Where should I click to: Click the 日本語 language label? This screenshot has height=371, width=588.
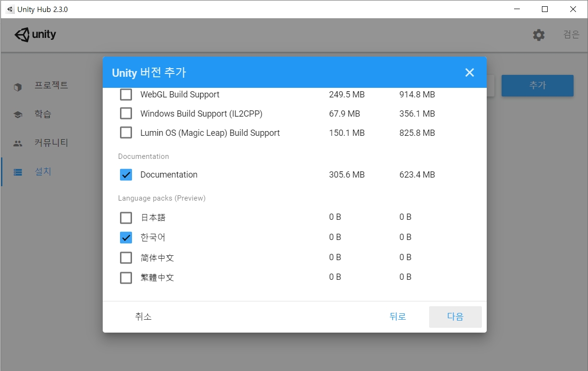153,218
